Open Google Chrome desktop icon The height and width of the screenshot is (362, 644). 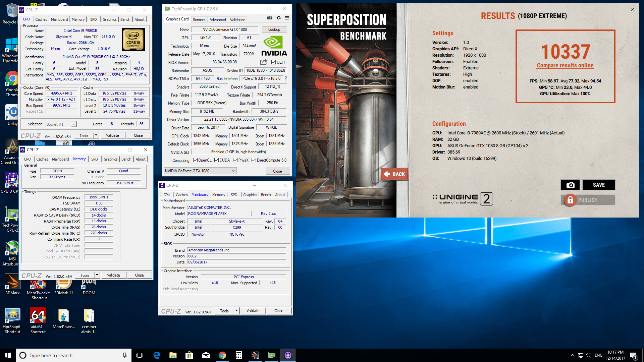tap(12, 84)
